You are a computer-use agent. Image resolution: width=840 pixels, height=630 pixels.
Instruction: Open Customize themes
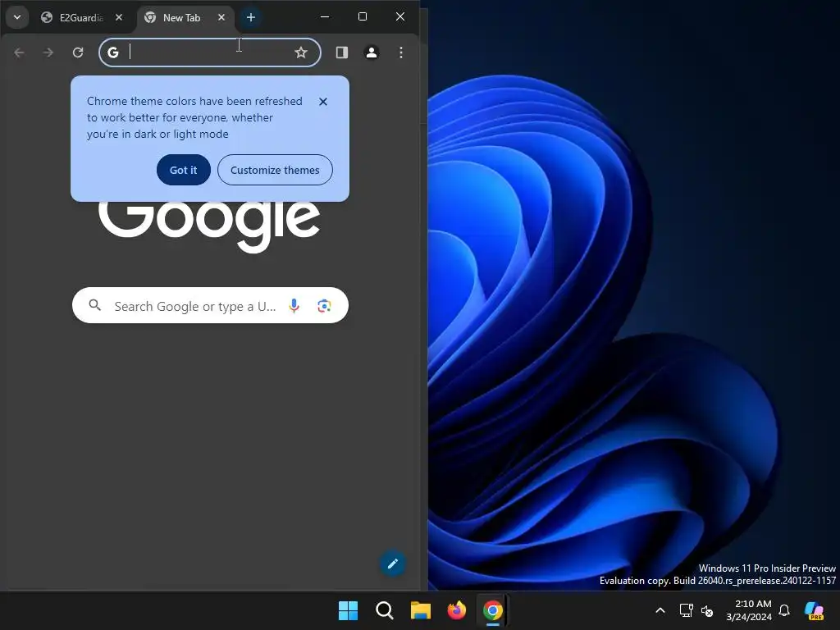pos(275,170)
